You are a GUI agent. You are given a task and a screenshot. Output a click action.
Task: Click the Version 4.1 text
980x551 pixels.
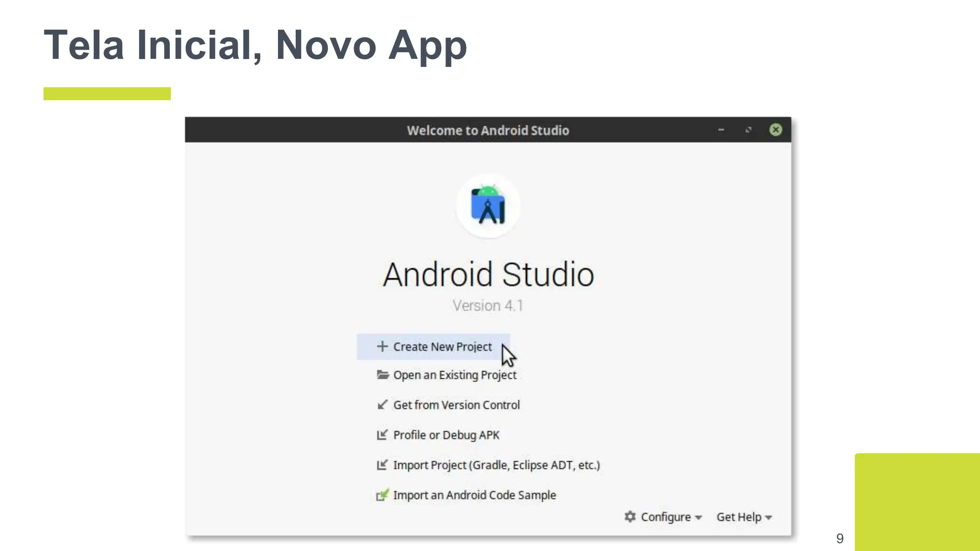(488, 306)
